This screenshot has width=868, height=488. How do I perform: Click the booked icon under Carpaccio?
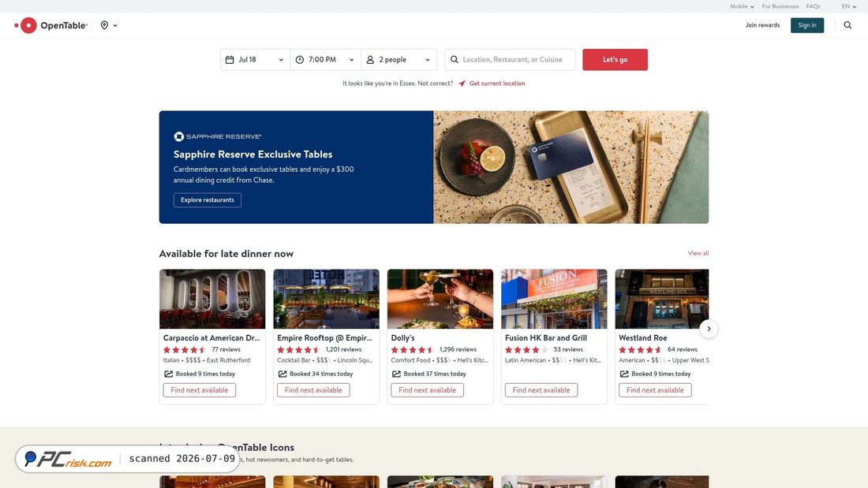pyautogui.click(x=168, y=374)
